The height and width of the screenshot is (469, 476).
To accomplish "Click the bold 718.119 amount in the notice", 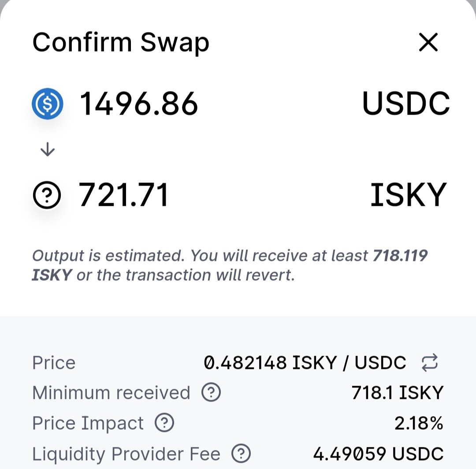I will (400, 256).
